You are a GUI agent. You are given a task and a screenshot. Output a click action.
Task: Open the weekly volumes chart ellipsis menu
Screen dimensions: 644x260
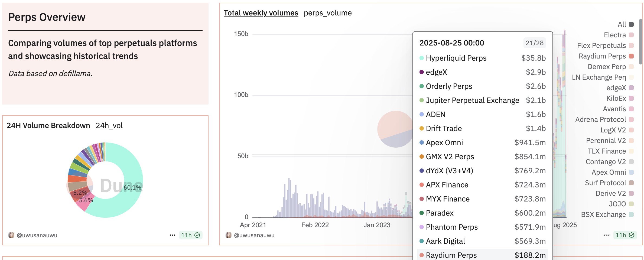coord(607,235)
